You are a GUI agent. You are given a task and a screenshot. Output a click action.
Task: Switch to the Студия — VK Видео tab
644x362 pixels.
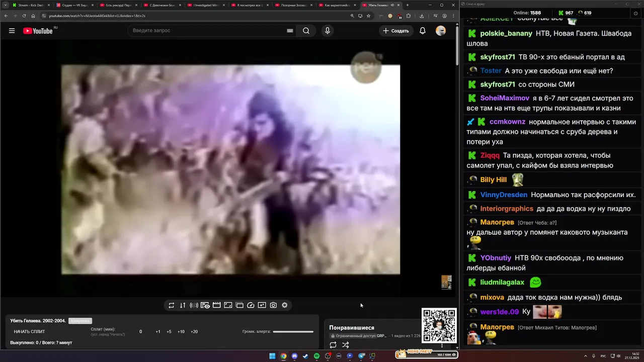(x=75, y=5)
